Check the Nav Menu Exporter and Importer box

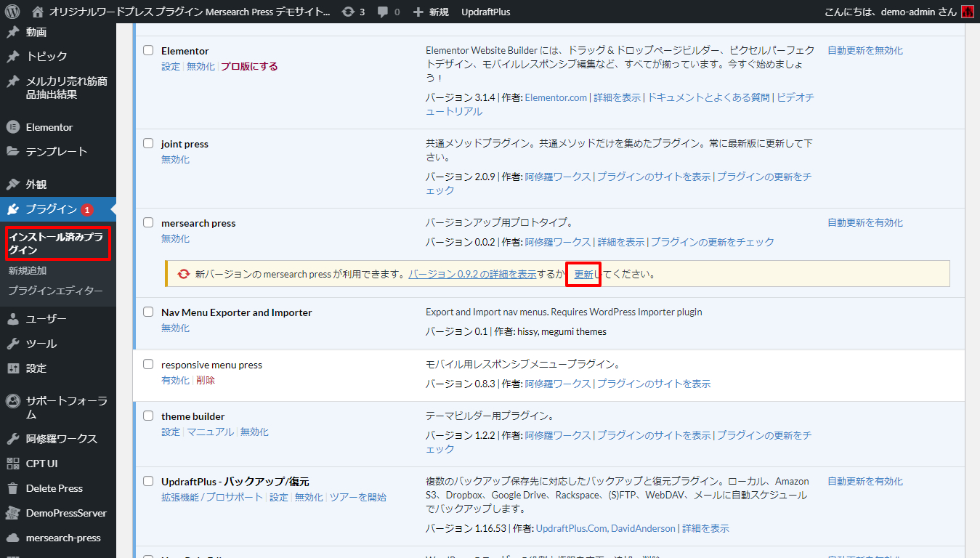[x=148, y=312]
